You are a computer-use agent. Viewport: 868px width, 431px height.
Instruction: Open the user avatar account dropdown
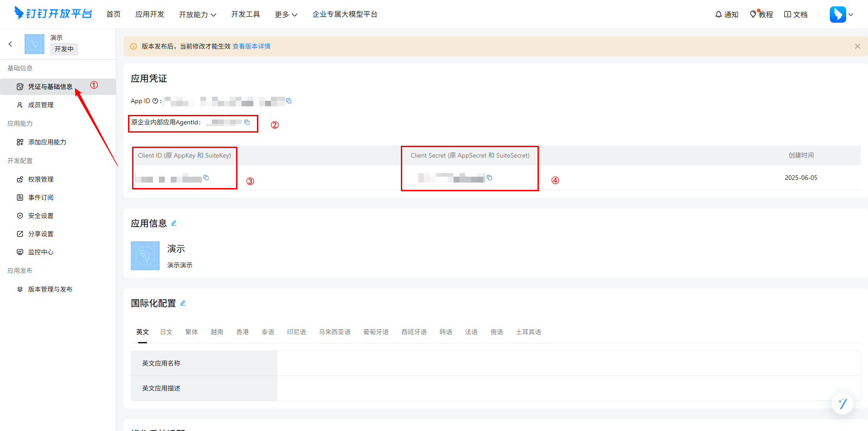point(841,15)
